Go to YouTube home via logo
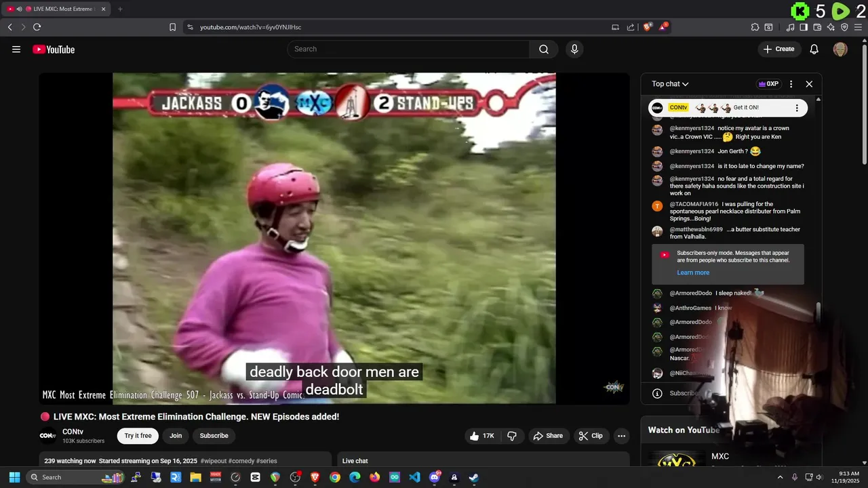Screen dimensions: 868x488 tap(54, 49)
